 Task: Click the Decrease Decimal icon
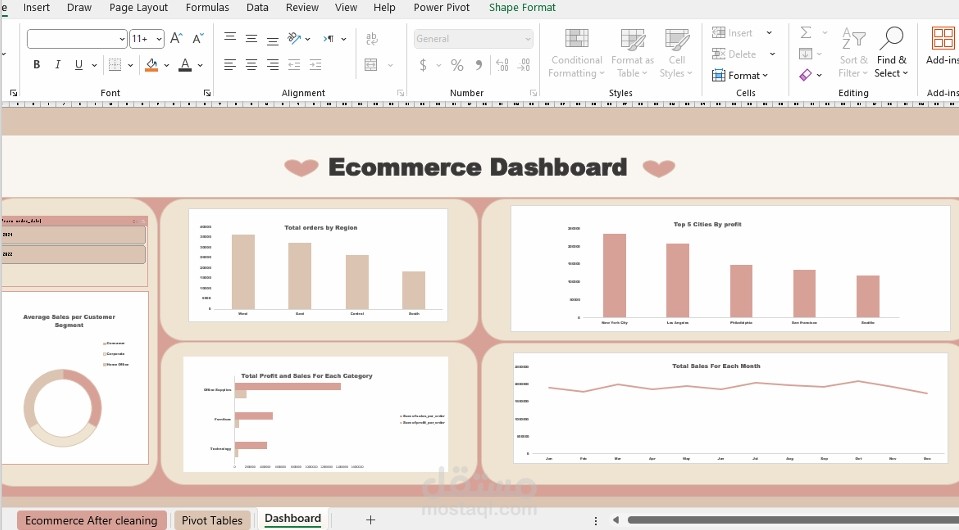pyautogui.click(x=524, y=64)
